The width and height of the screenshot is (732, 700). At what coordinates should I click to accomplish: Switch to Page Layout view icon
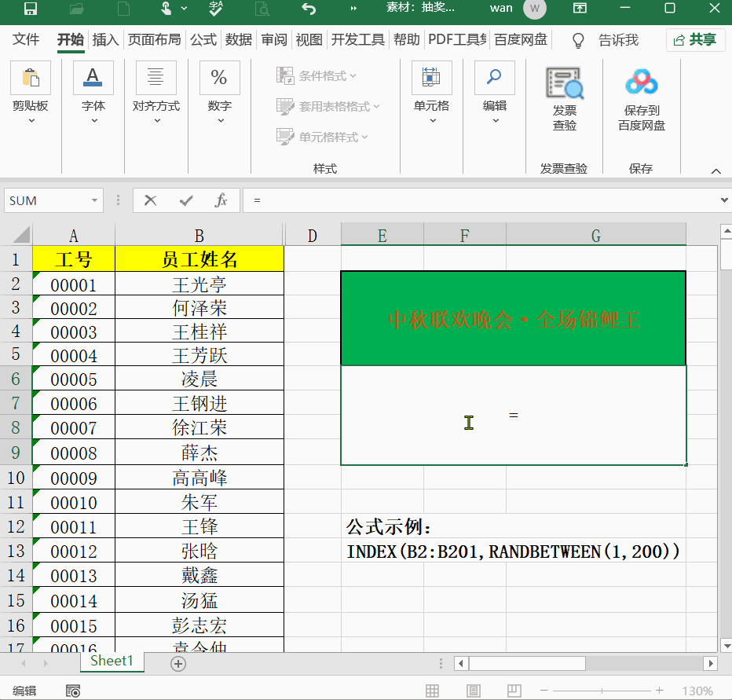(474, 691)
